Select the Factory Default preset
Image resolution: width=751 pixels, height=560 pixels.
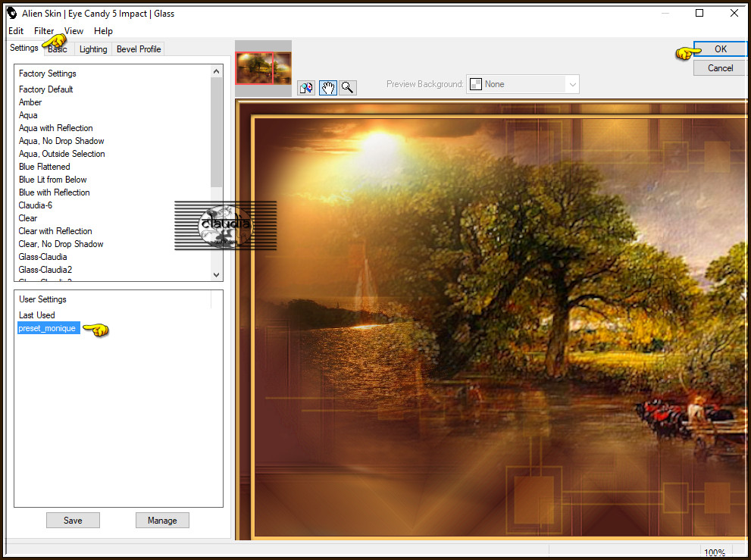[x=46, y=89]
